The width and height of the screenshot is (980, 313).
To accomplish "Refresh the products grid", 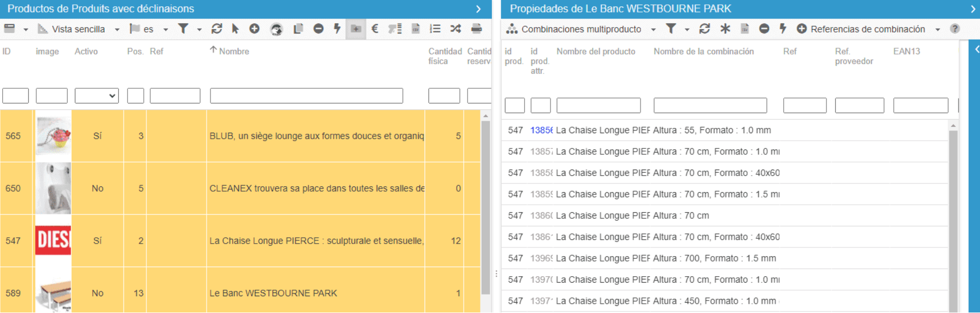I will coord(216,29).
